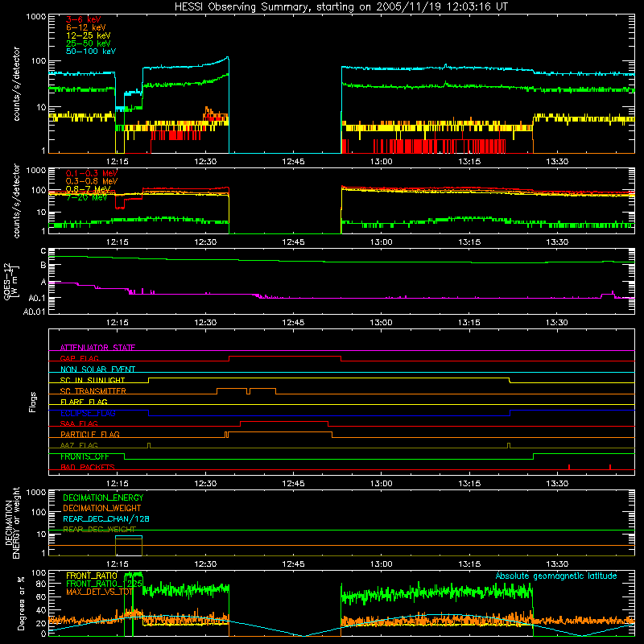The image size is (644, 644).
Task: Click the SC_TRANSMITTER flag label
Action: pyautogui.click(x=93, y=391)
